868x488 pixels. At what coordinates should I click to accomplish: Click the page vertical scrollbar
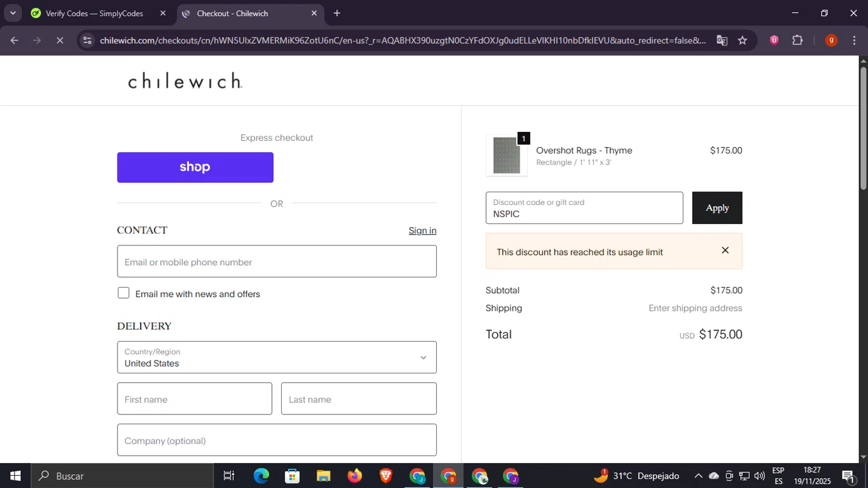coord(863,129)
